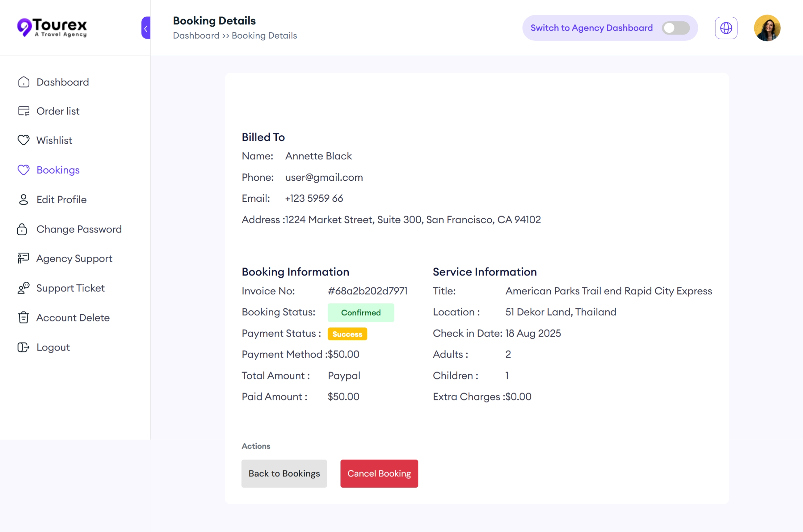Click the Wishlist heart icon
Image resolution: width=803 pixels, height=532 pixels.
pos(23,140)
